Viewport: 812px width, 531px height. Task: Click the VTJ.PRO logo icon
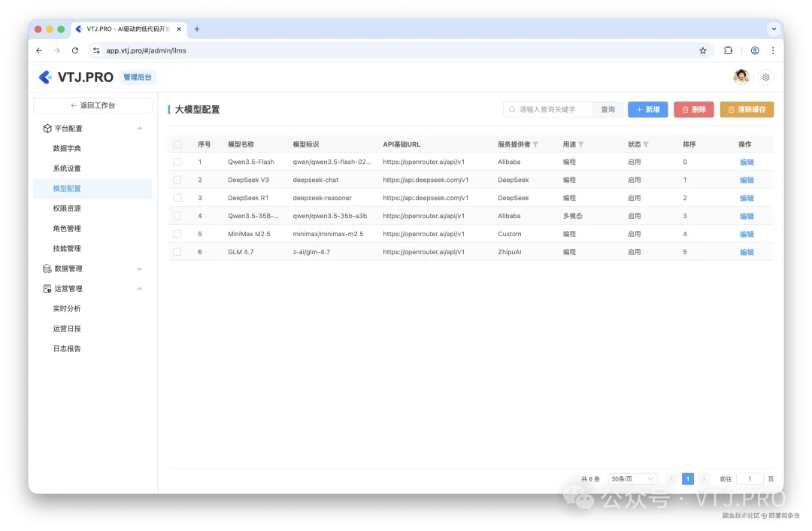[46, 77]
